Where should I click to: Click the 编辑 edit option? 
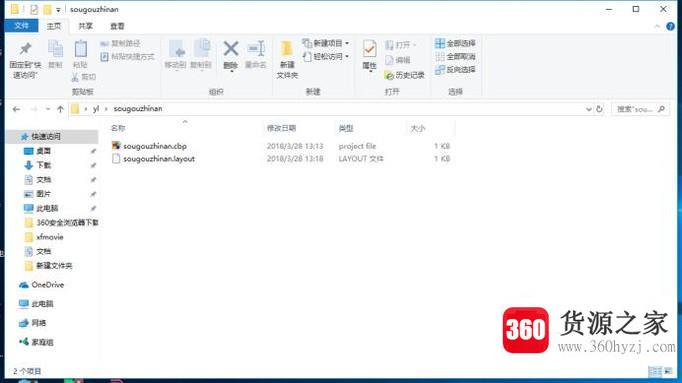(x=398, y=60)
